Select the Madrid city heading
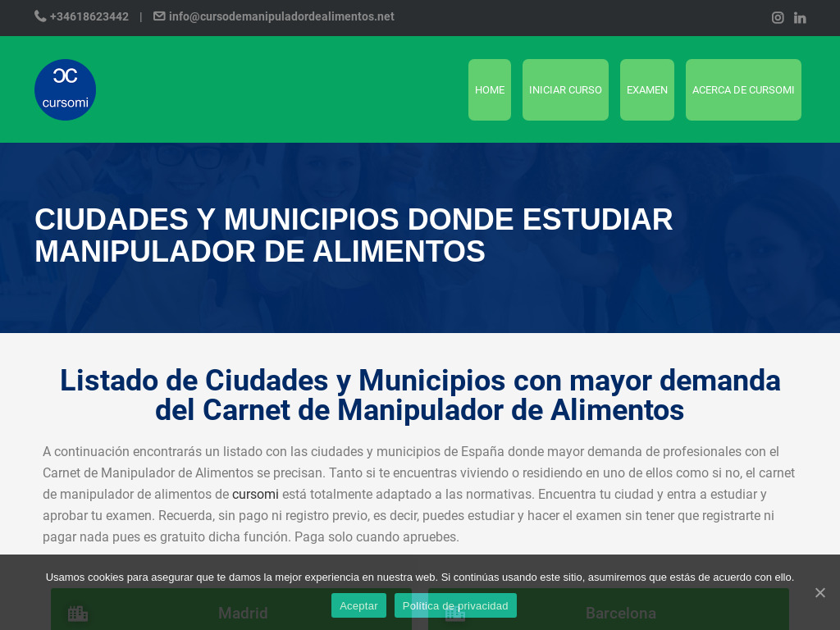Screen dimensions: 840x630 (x=243, y=613)
